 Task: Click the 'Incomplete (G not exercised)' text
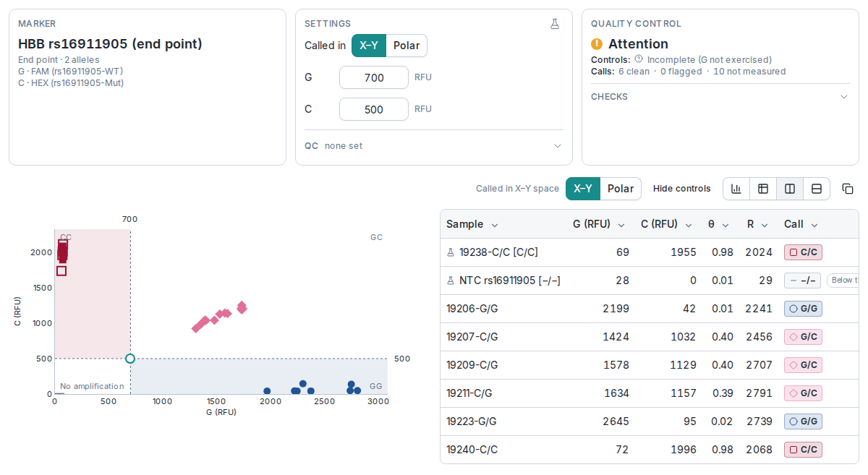pyautogui.click(x=710, y=60)
